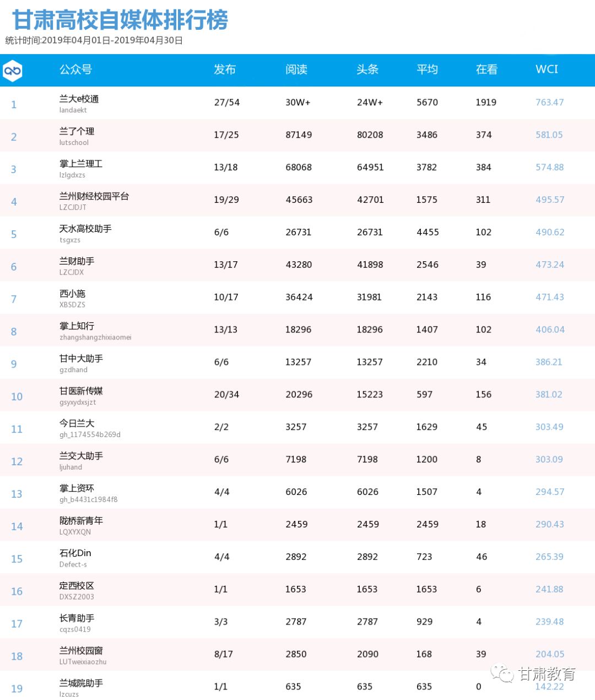The height and width of the screenshot is (700, 595).
Task: Select account name 西小施
Action: [72, 294]
